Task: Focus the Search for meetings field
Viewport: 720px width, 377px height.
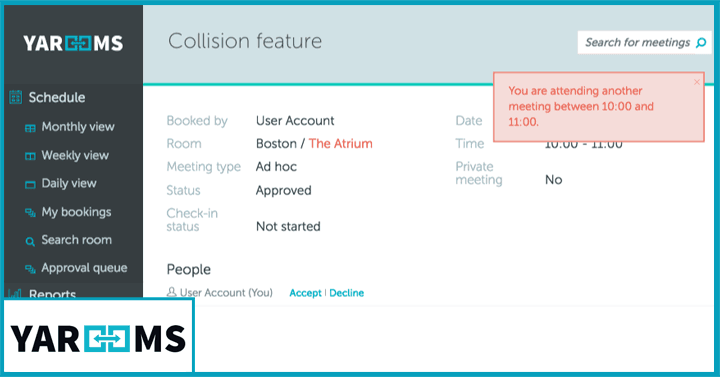Action: tap(638, 43)
